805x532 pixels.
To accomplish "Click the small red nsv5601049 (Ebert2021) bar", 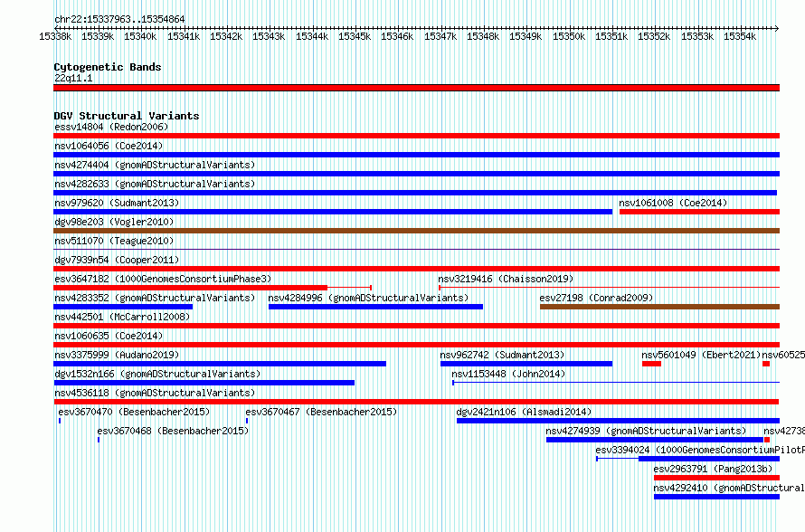I will click(651, 364).
